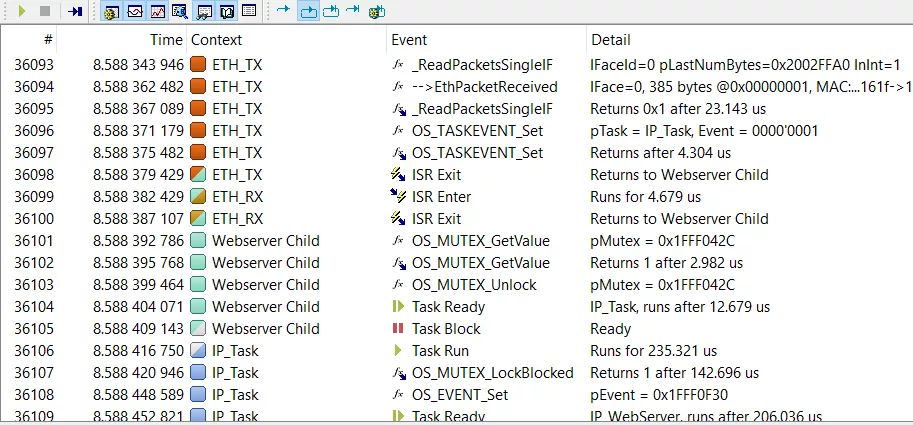Toggle the window icon with the red graph
913x425 pixels.
(158, 11)
